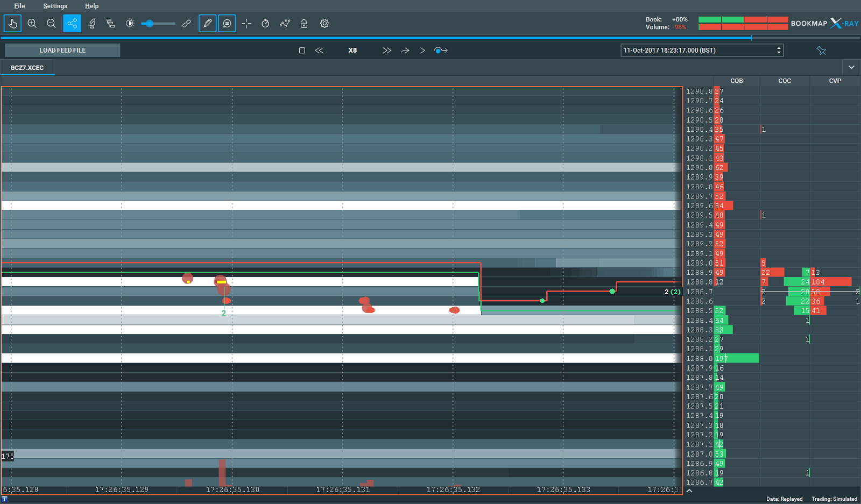
Task: Click the LOAD FEED FILE button
Action: (x=62, y=50)
